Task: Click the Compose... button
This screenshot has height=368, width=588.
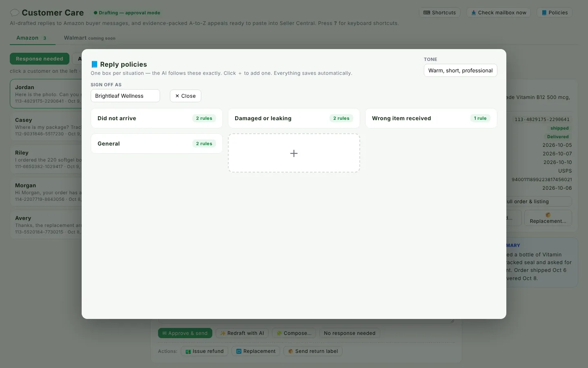Action: pos(294,333)
